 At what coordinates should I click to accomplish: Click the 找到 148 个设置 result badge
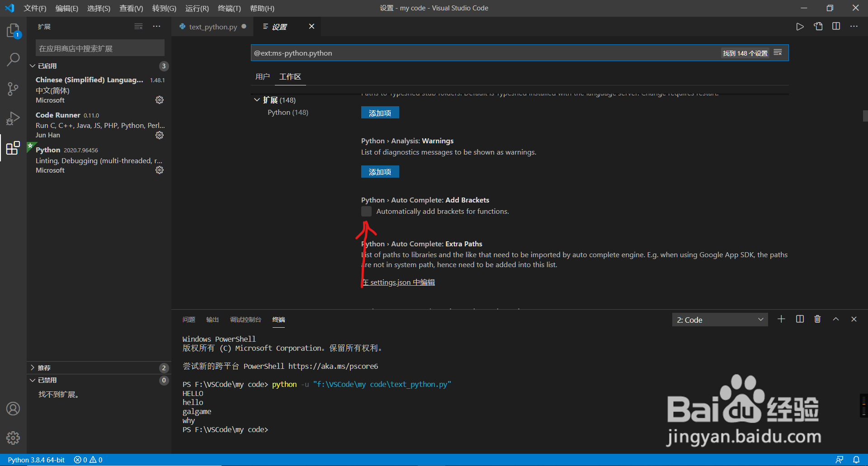pos(745,53)
